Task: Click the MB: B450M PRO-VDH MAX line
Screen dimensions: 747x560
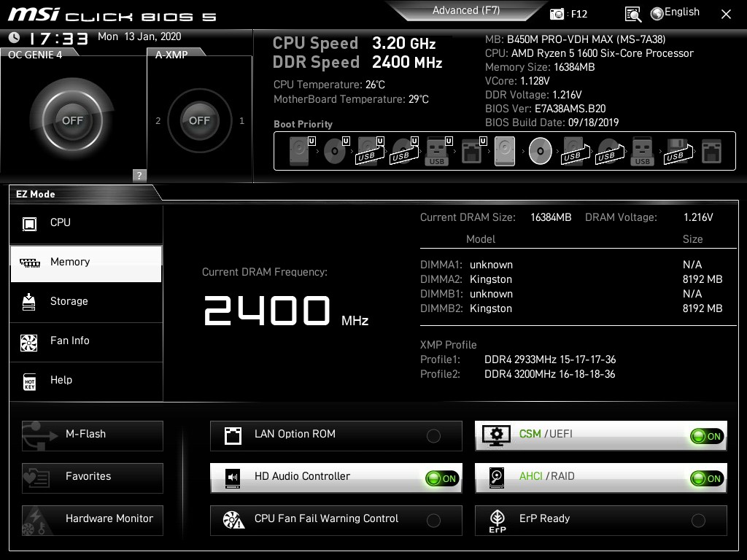Action: point(576,39)
